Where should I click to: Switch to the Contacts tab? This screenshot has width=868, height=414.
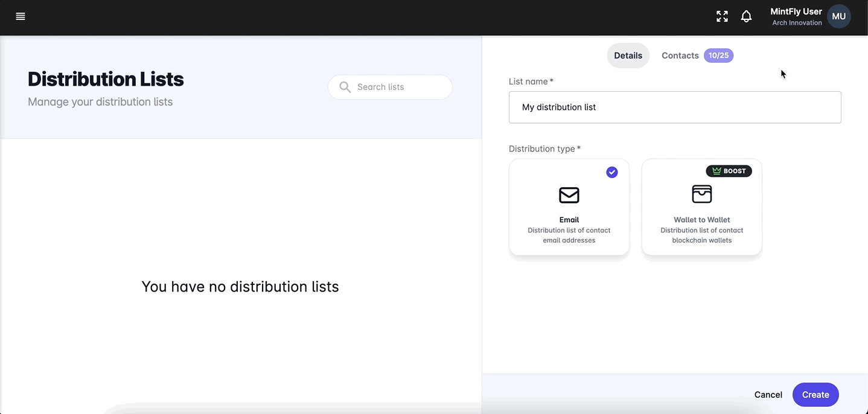click(x=680, y=56)
